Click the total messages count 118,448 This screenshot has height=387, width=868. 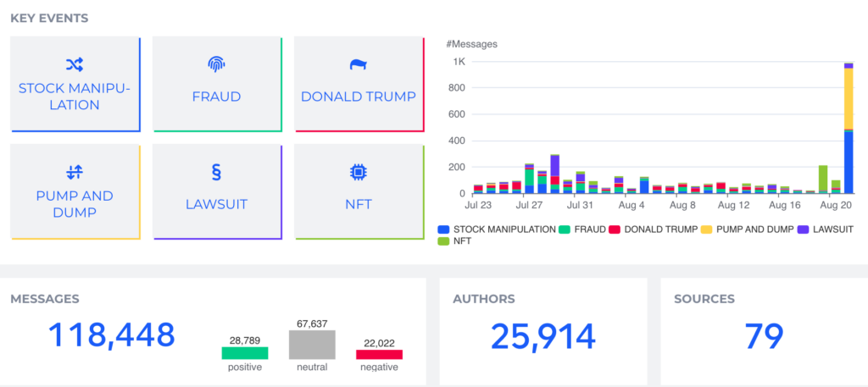click(111, 335)
